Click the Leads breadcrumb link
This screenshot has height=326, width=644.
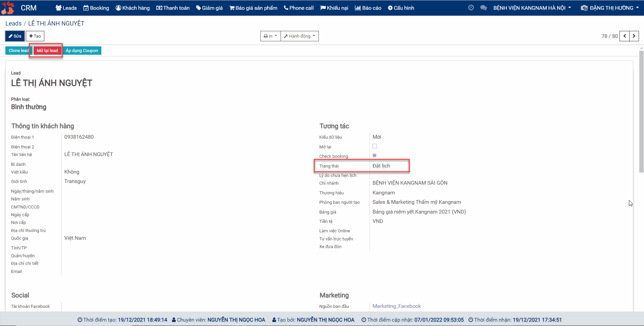(13, 23)
